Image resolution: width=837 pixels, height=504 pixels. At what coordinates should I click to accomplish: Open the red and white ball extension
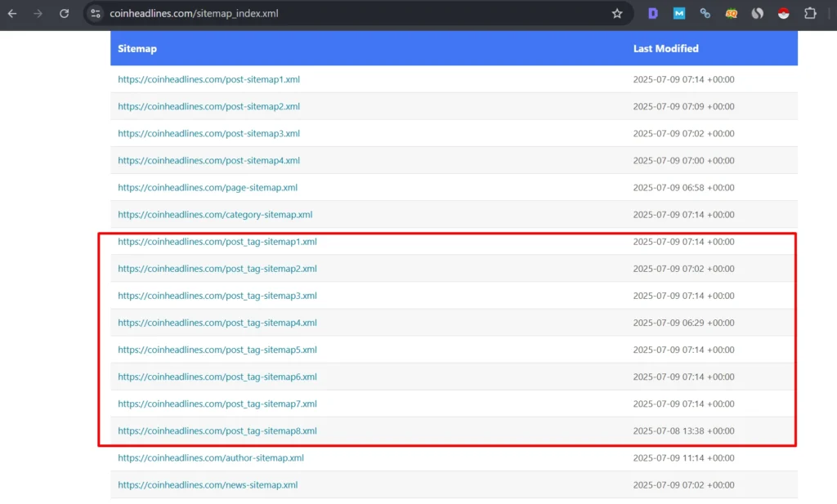tap(784, 13)
